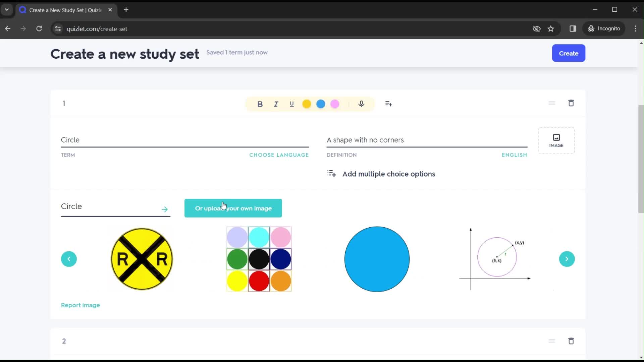Select the blue circle image

coord(377,258)
